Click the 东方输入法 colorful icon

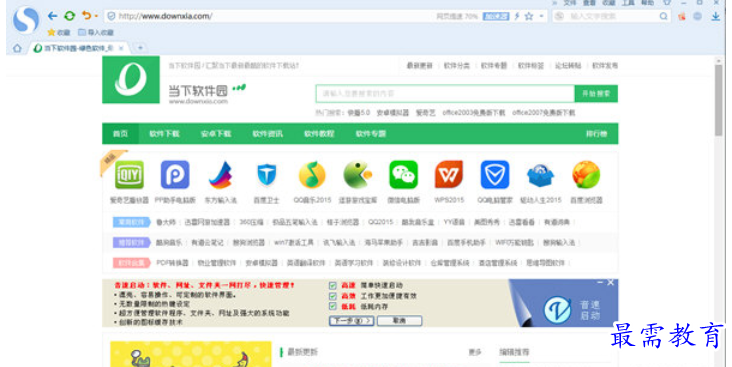pyautogui.click(x=220, y=175)
